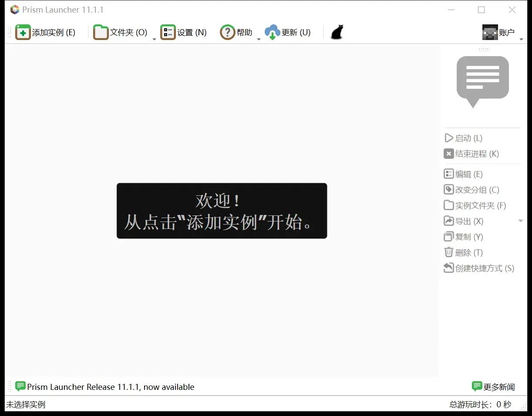Expand the 帮助 dropdown arrow
532x416 pixels.
259,39
